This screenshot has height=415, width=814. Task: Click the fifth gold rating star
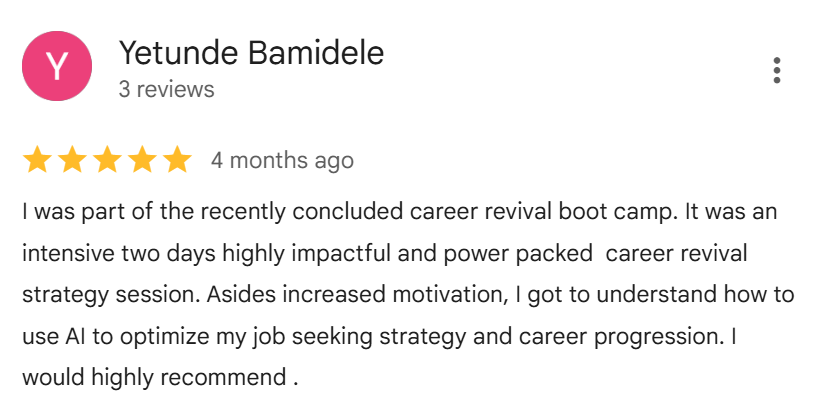pyautogui.click(x=177, y=160)
